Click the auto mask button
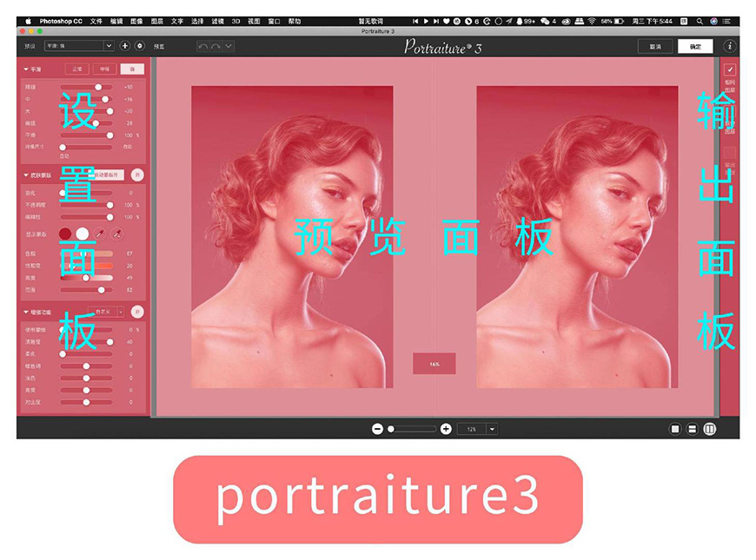756x560 pixels. coord(107,175)
